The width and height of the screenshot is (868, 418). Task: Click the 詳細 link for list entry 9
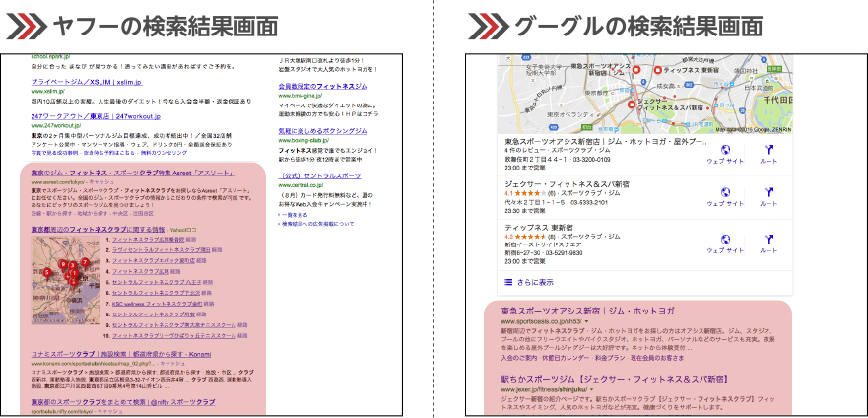[x=243, y=325]
